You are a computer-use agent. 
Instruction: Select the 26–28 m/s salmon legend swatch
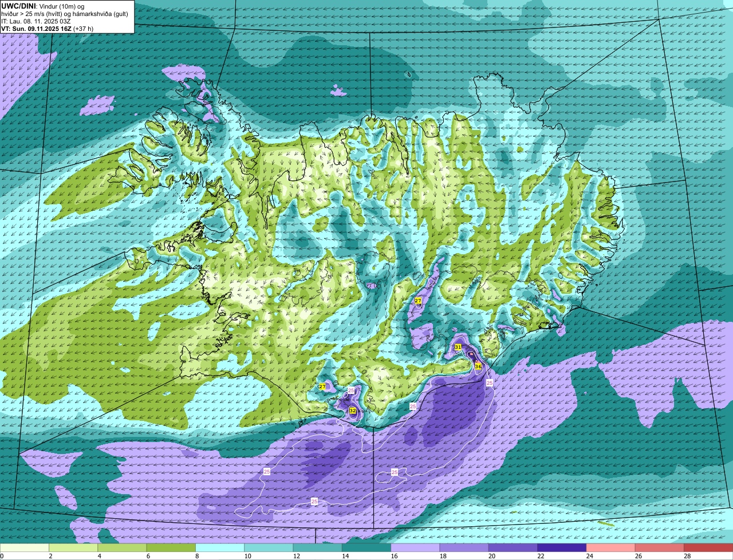pyautogui.click(x=659, y=547)
